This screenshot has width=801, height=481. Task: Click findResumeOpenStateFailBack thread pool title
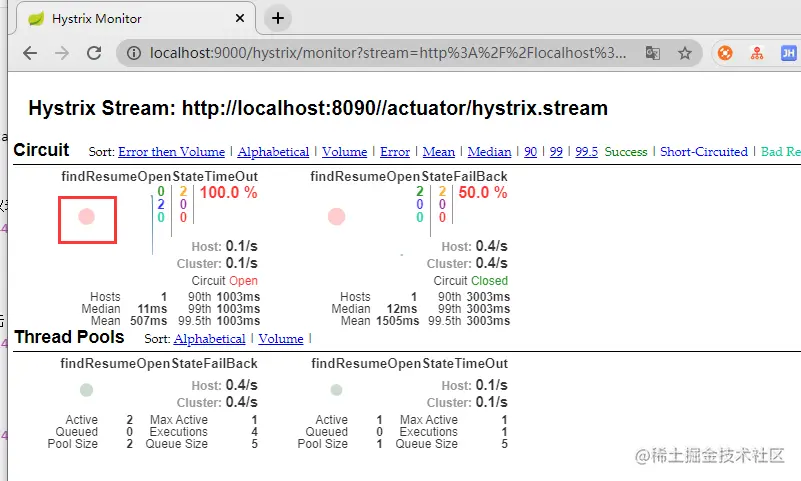click(x=159, y=364)
